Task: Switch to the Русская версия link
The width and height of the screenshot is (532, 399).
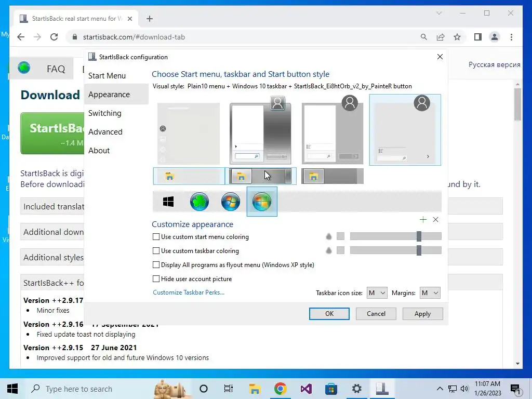Action: tap(495, 64)
